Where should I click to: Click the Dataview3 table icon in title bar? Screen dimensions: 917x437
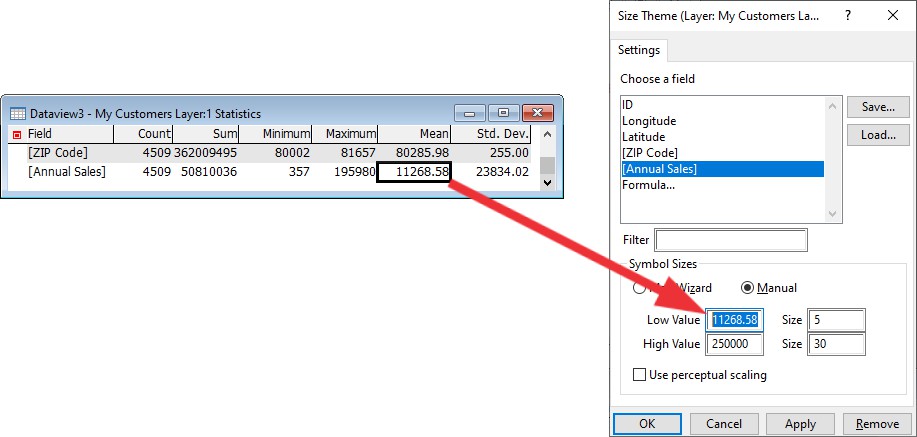point(17,113)
